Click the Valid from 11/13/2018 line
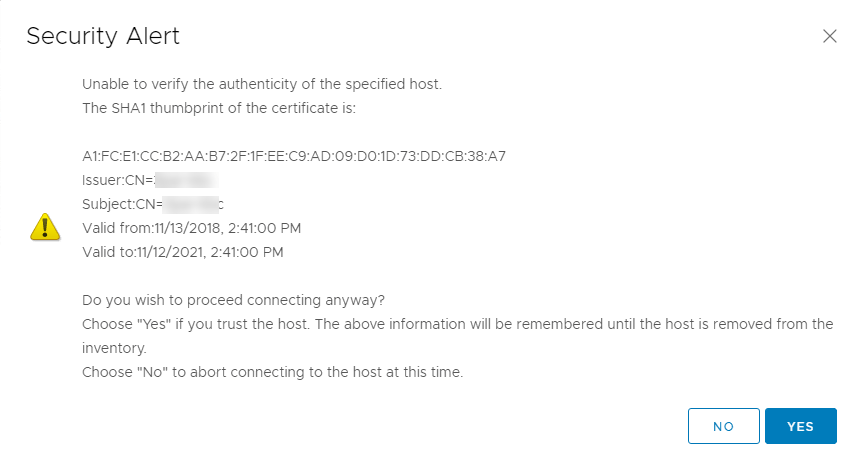 pos(192,228)
